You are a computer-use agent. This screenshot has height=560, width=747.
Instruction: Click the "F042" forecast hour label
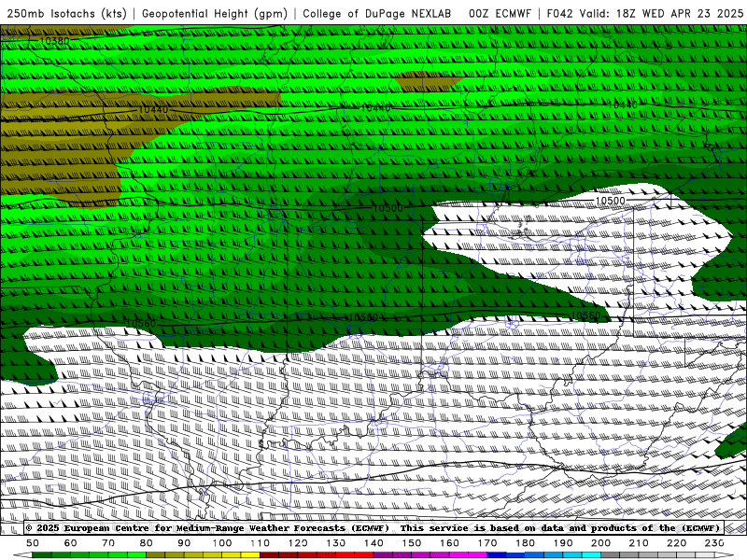(559, 13)
